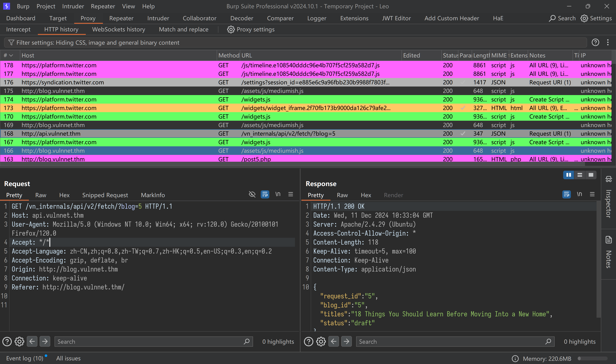616x364 pixels.
Task: Switch Request view to Raw
Action: coord(41,195)
